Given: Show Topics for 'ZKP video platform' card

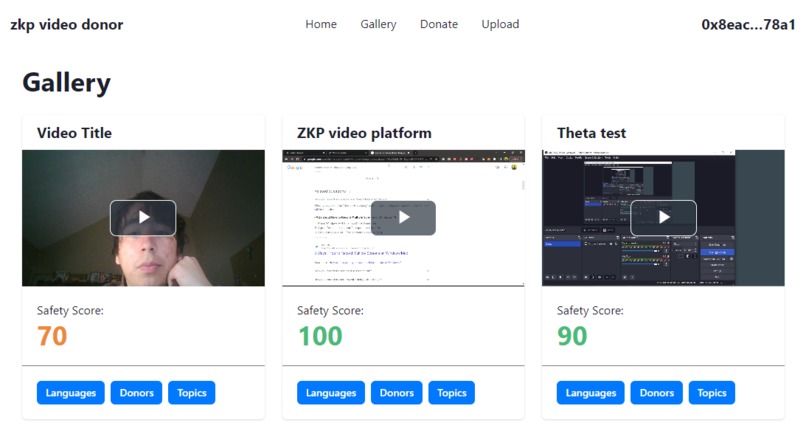Looking at the screenshot, I should point(452,393).
